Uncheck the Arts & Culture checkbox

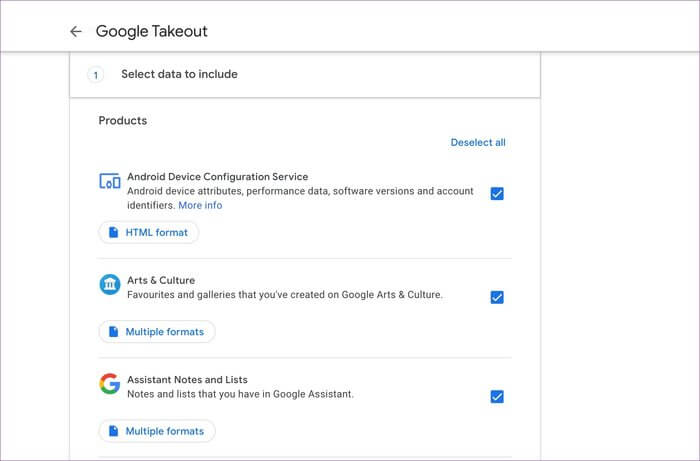497,297
